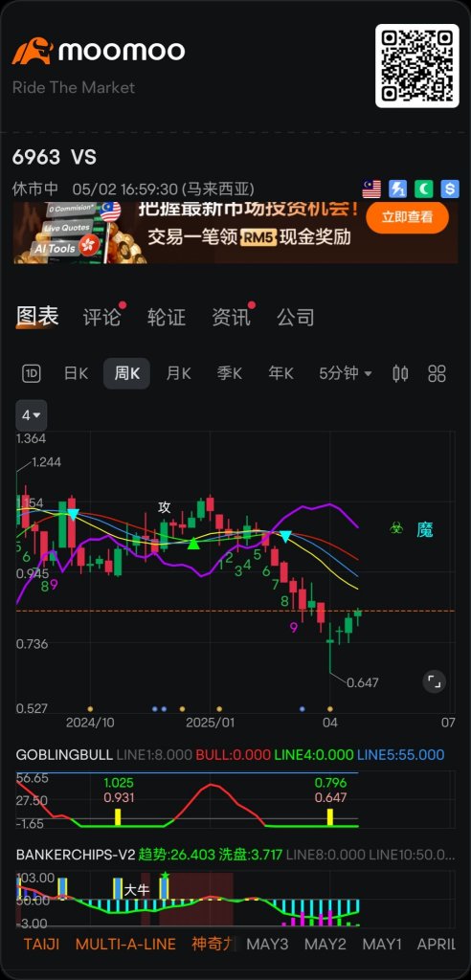
Task: Click the BULL:0.000 red value
Action: [234, 755]
